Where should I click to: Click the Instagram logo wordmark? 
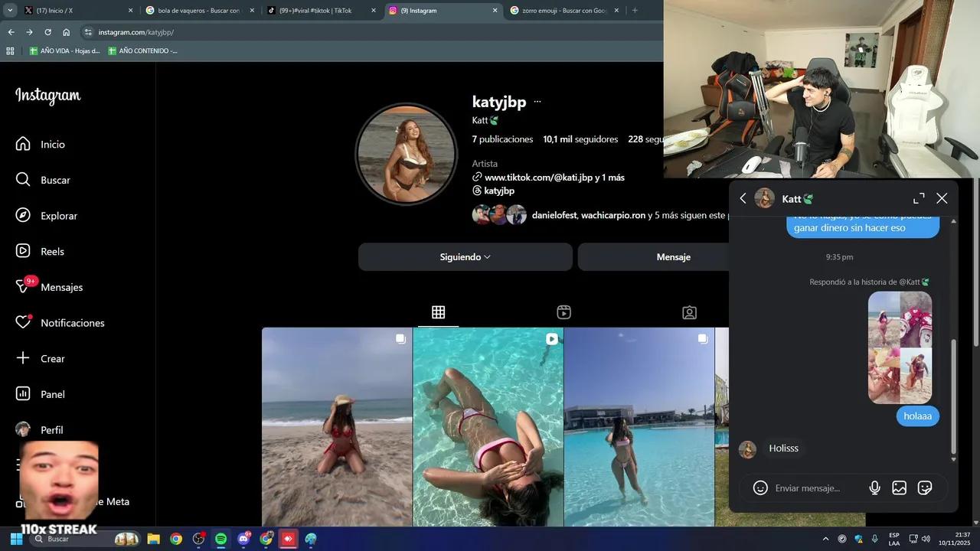(x=47, y=96)
